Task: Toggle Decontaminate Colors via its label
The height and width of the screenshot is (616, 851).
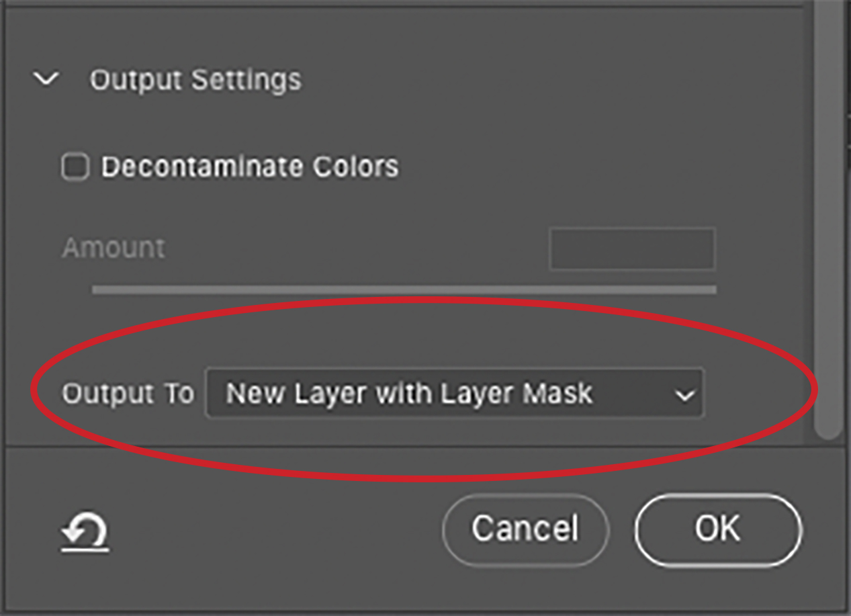Action: click(249, 167)
